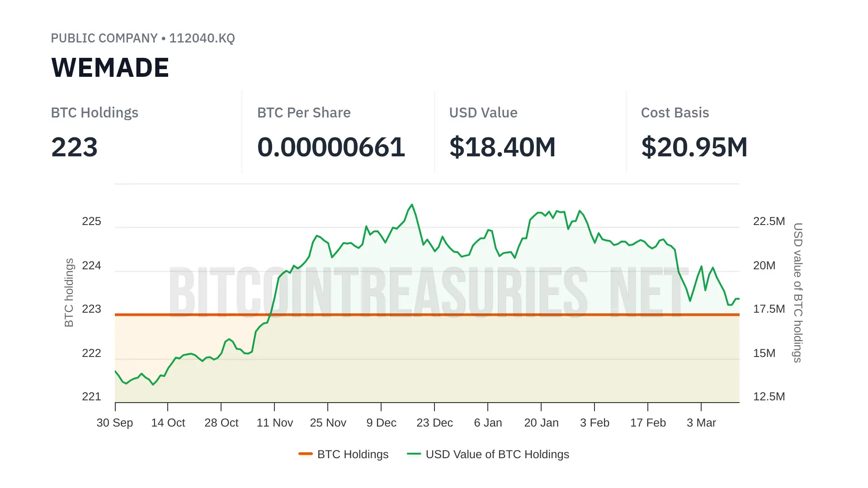Click the 9 Dec x-axis date marker

(381, 423)
